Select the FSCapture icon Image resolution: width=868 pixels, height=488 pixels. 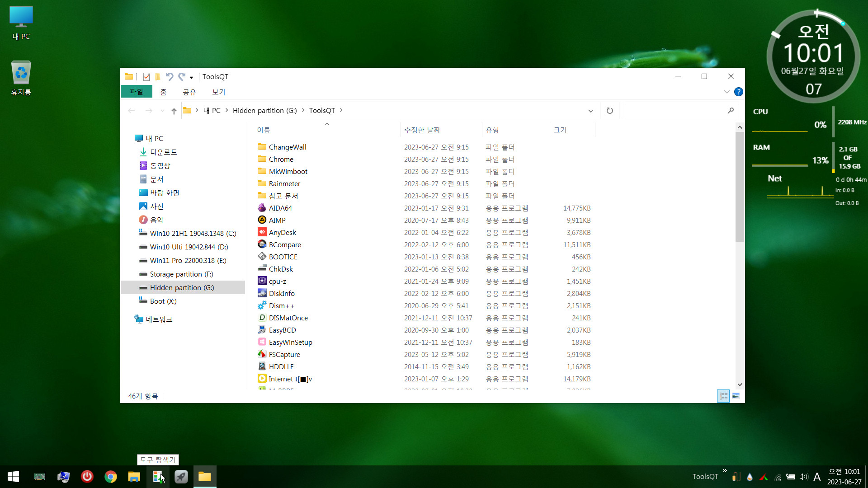262,354
